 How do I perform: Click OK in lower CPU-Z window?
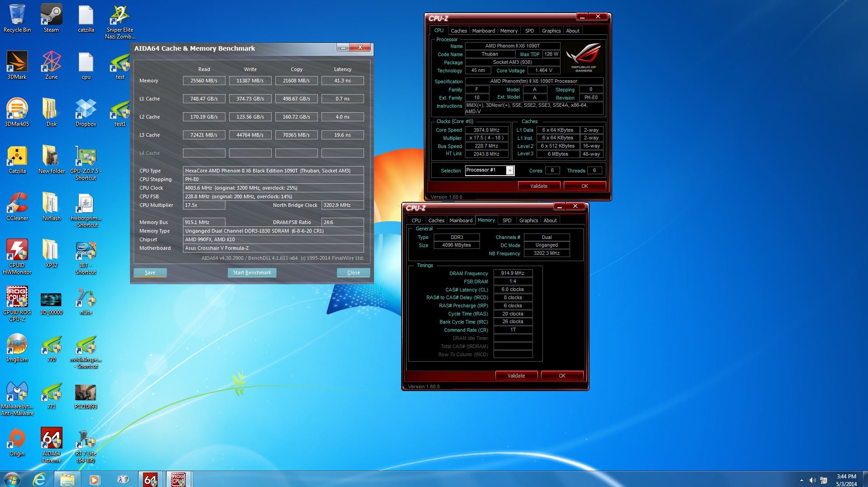pos(562,376)
